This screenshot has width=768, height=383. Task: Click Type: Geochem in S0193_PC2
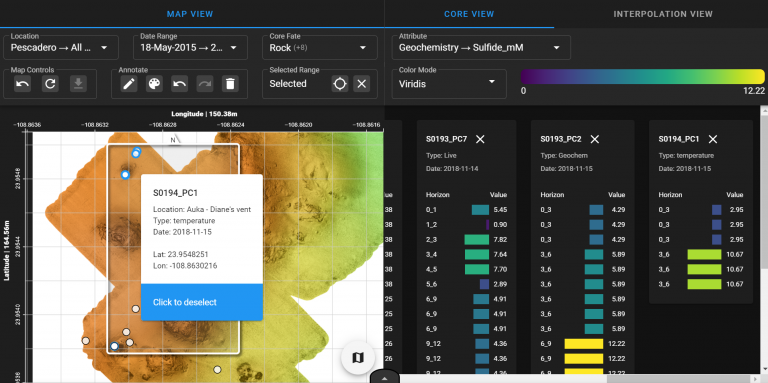564,155
